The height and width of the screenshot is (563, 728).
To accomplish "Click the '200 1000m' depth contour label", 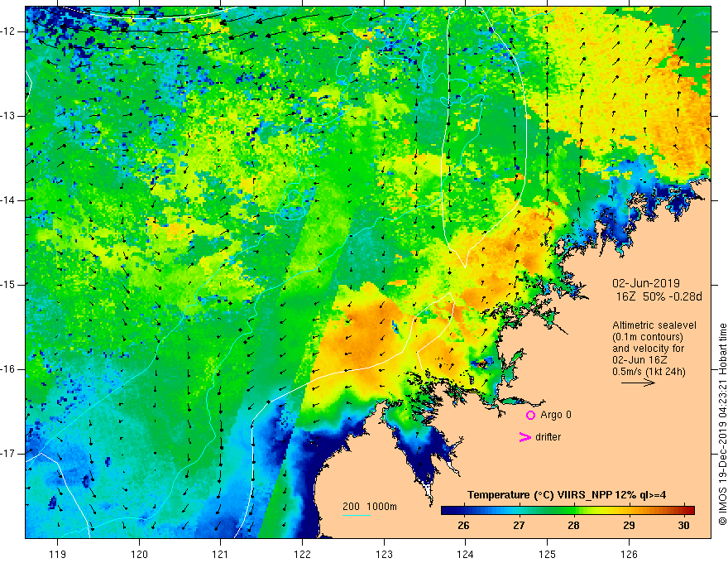I will 370,507.
